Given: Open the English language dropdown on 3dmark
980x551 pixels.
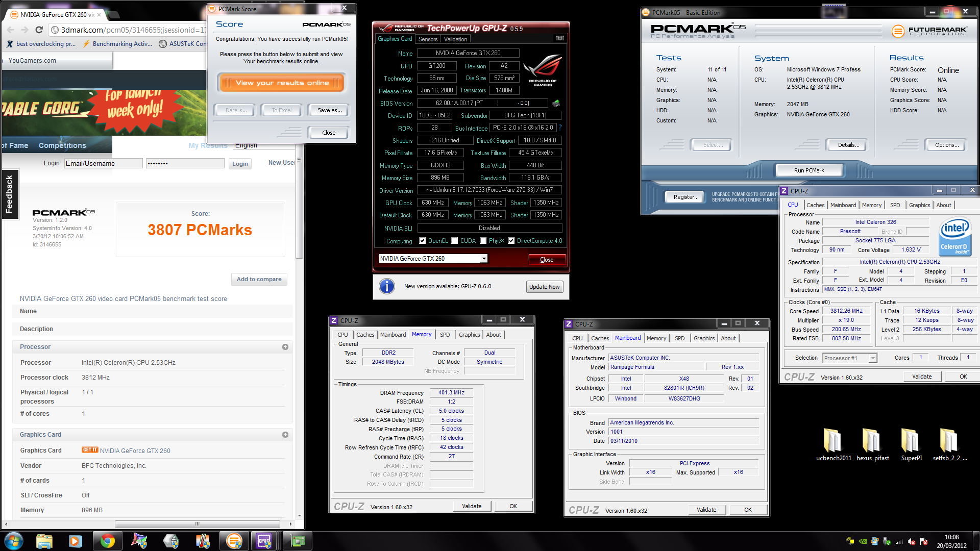Looking at the screenshot, I should tap(263, 145).
